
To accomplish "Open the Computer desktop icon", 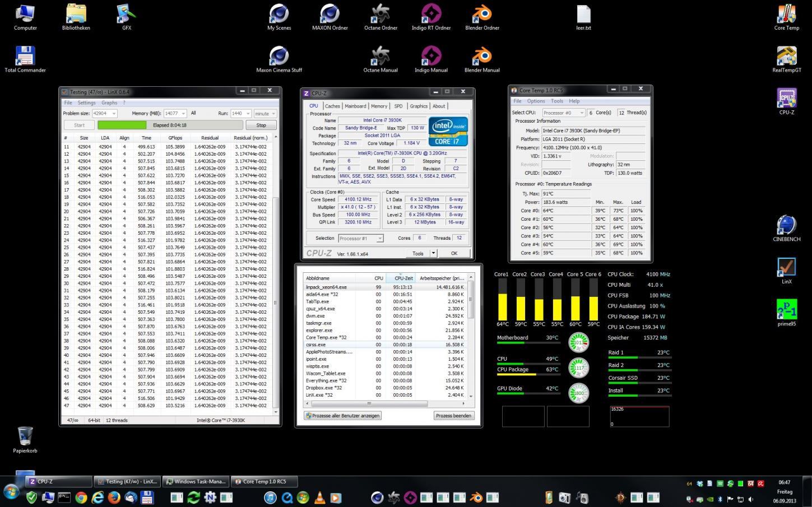I will pos(25,17).
